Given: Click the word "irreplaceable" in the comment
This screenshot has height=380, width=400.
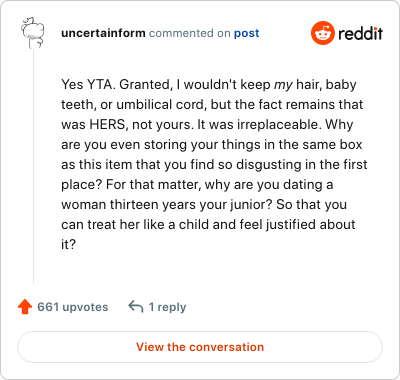Looking at the screenshot, I should click(279, 125).
